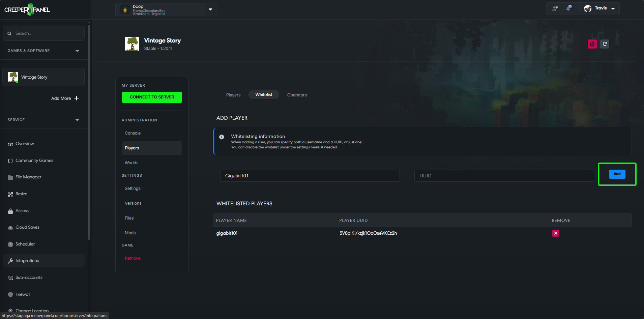This screenshot has height=319, width=644.
Task: Click the friends icon in the top bar
Action: [555, 8]
